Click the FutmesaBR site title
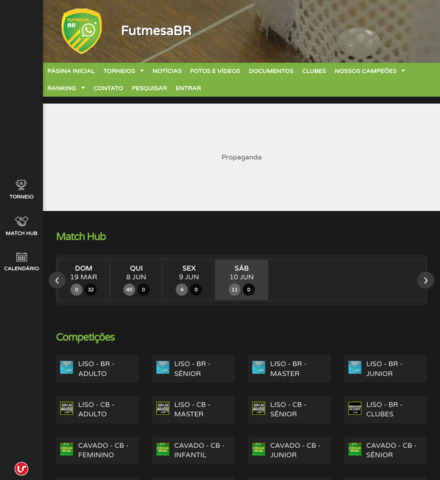The image size is (440, 480). coord(156,31)
